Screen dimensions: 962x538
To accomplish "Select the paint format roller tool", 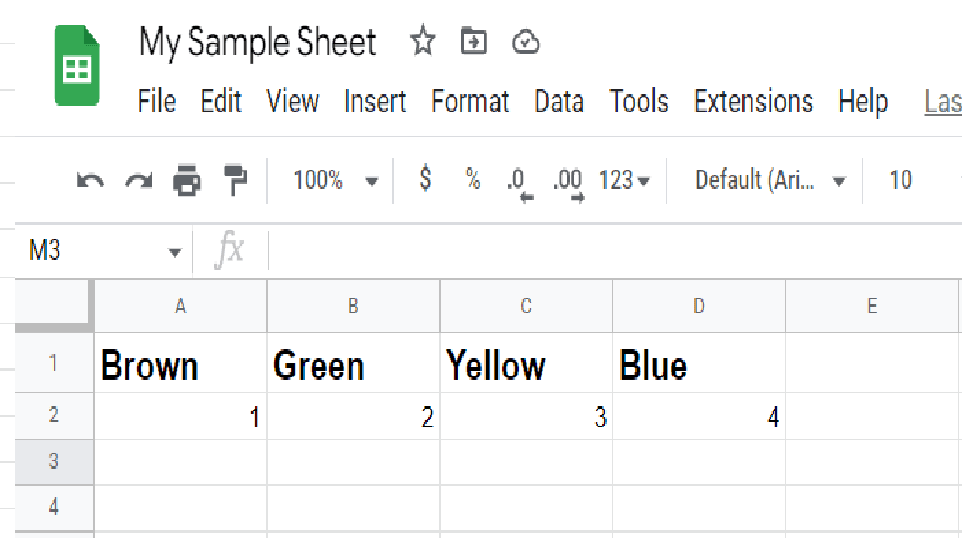I will point(235,181).
